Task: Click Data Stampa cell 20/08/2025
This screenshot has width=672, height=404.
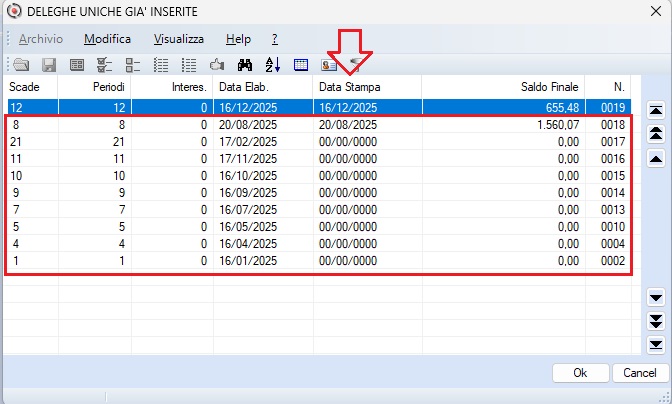Action: 348,125
